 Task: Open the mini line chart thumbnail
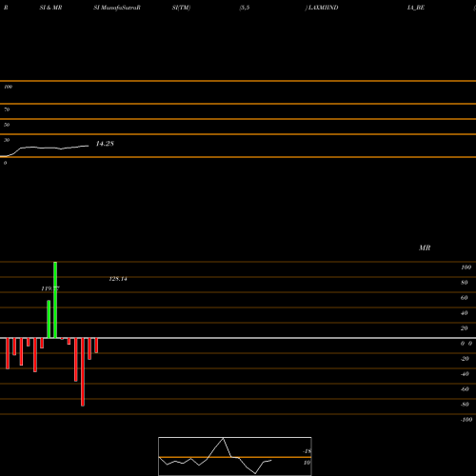pos(235,456)
